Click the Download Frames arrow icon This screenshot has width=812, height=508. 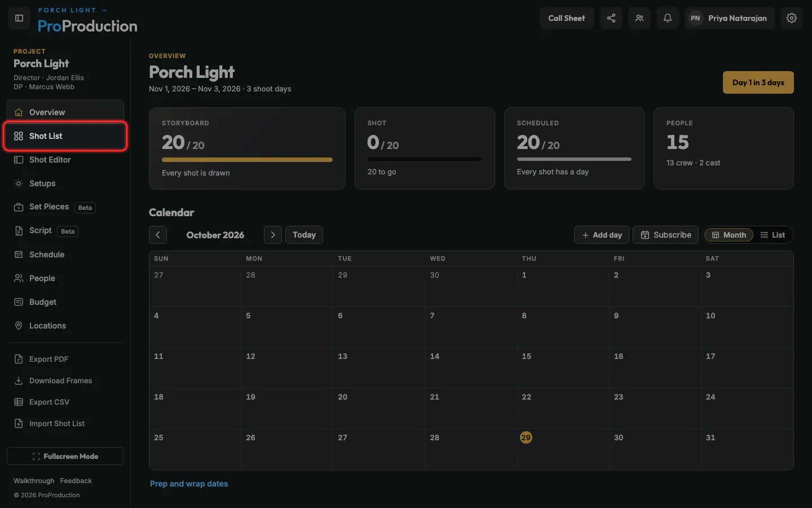pyautogui.click(x=19, y=380)
